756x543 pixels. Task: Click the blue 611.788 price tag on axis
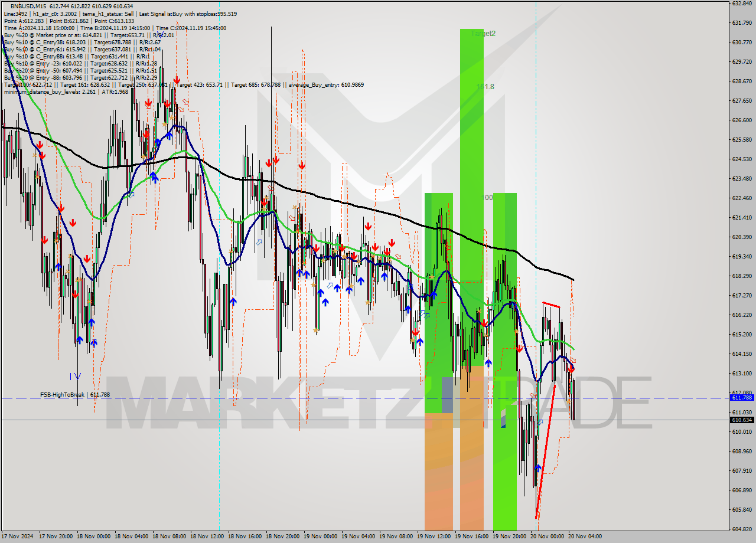(742, 397)
